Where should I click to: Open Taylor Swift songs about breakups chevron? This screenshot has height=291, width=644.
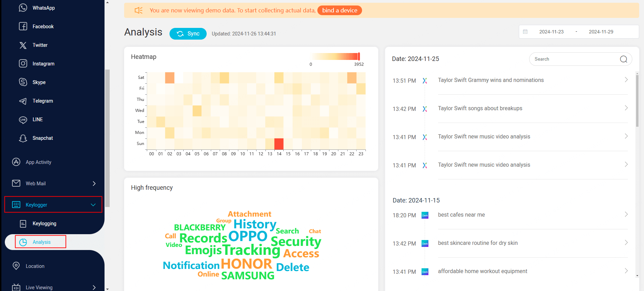pyautogui.click(x=626, y=108)
